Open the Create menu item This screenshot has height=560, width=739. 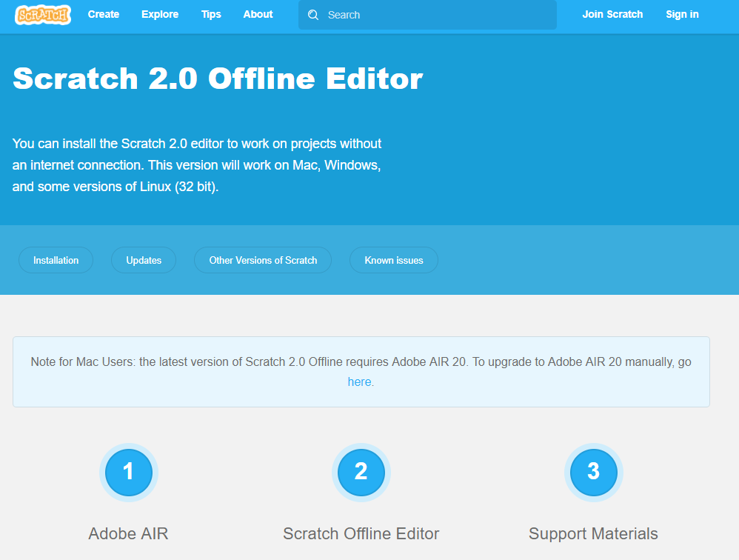[103, 15]
